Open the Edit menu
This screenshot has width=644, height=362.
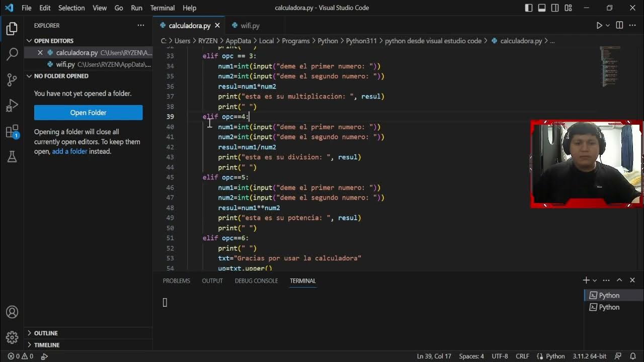point(45,8)
